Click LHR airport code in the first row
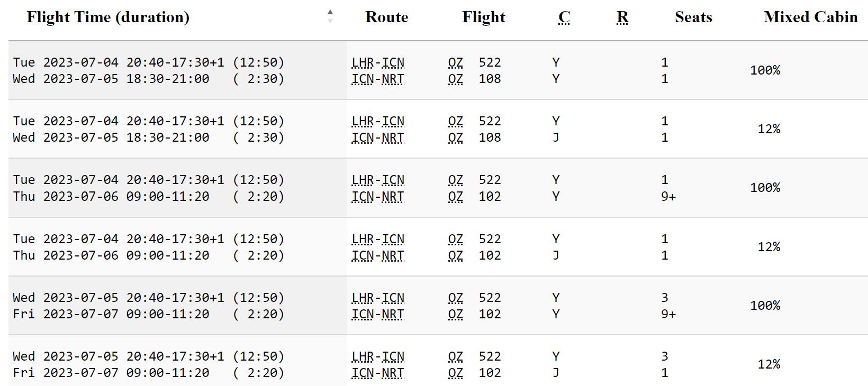868x386 pixels. (x=363, y=62)
